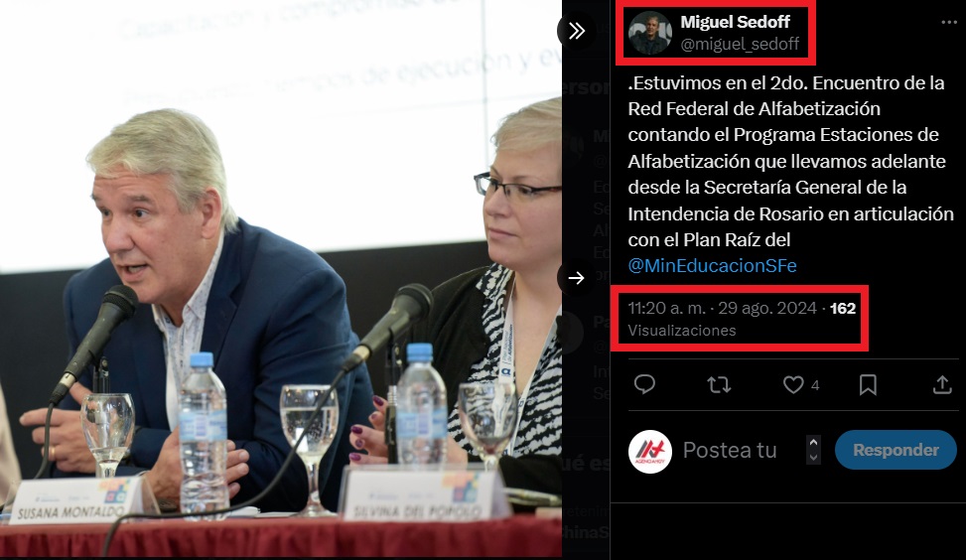
Task: Click the stepper arrows beside reply field
Action: point(813,450)
